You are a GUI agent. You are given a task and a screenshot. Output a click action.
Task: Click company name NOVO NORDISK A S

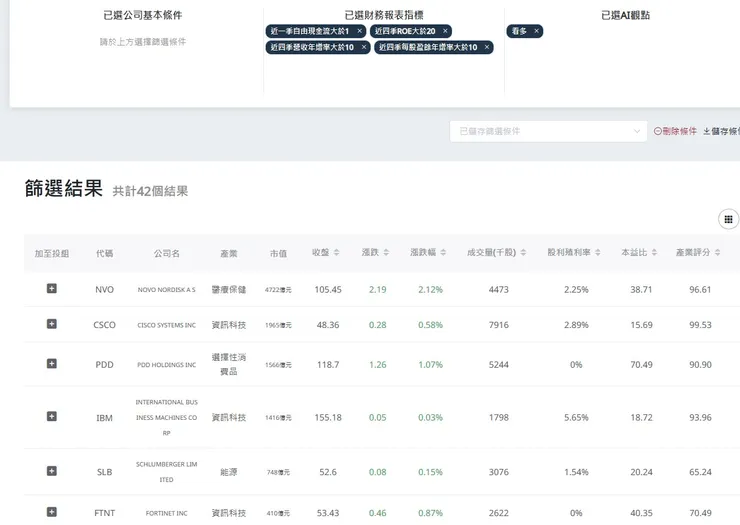coord(167,289)
